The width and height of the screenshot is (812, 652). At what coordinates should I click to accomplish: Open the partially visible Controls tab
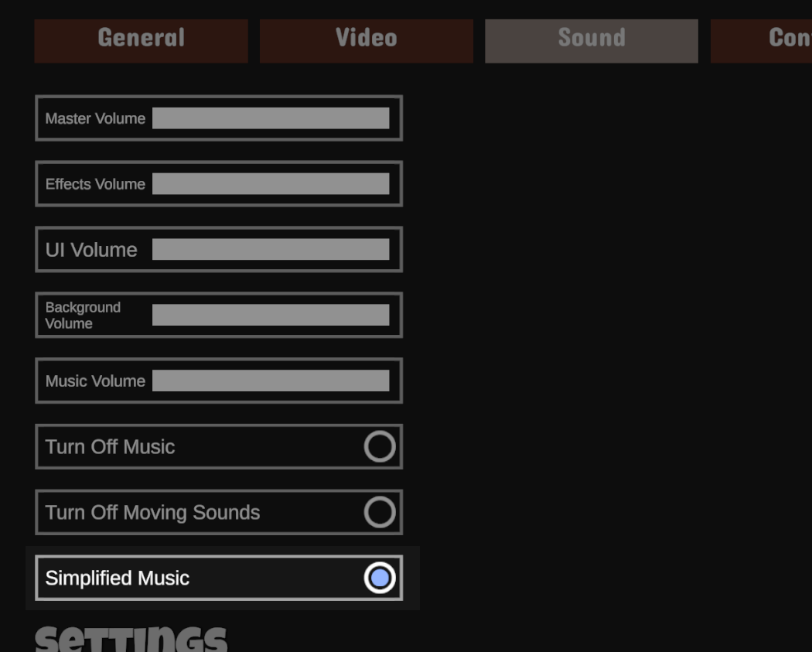(x=761, y=41)
